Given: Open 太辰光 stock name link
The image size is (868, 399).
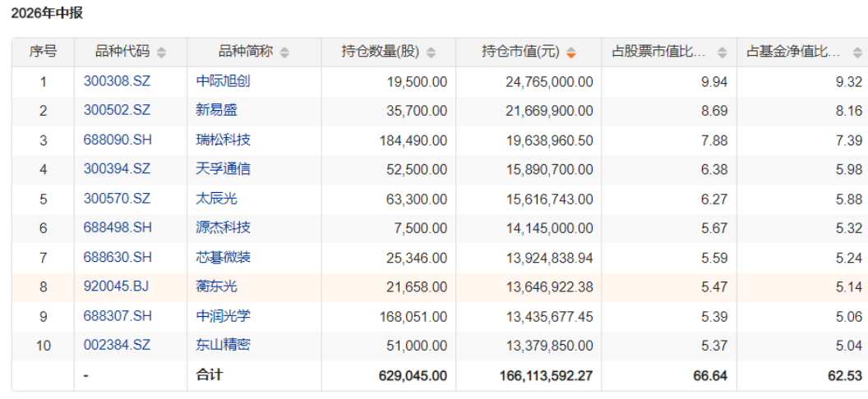Looking at the screenshot, I should coord(216,199).
